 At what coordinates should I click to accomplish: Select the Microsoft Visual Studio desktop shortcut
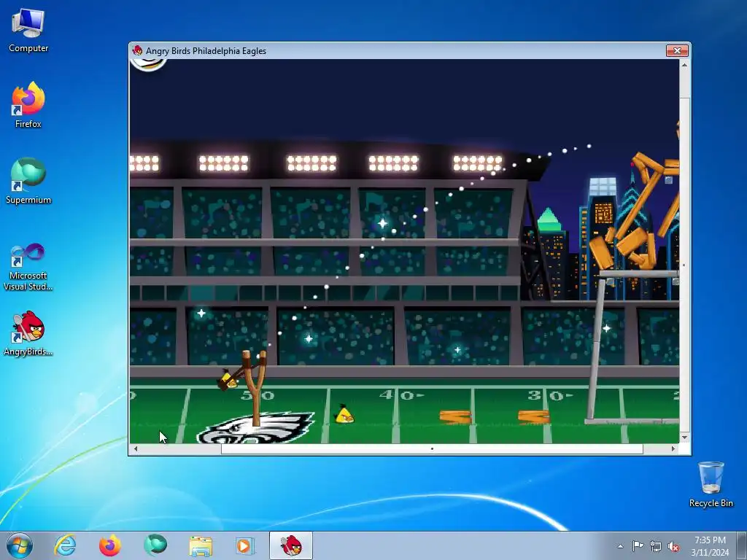(28, 267)
